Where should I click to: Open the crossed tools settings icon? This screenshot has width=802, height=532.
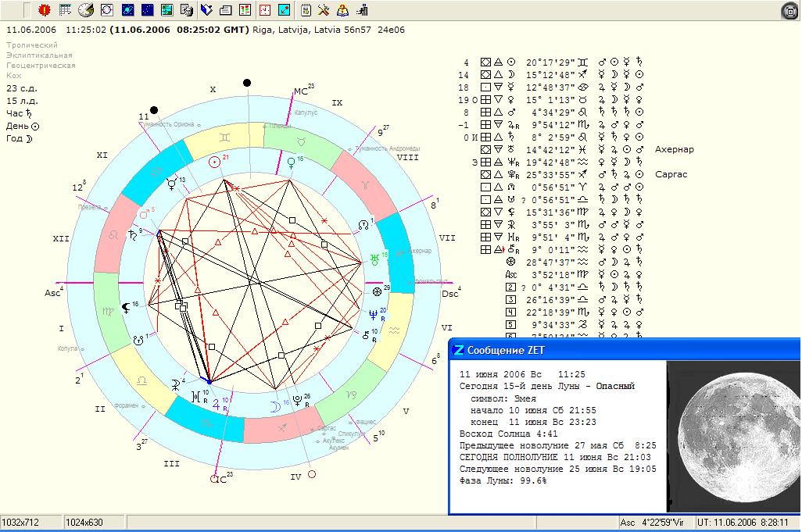pos(324,10)
